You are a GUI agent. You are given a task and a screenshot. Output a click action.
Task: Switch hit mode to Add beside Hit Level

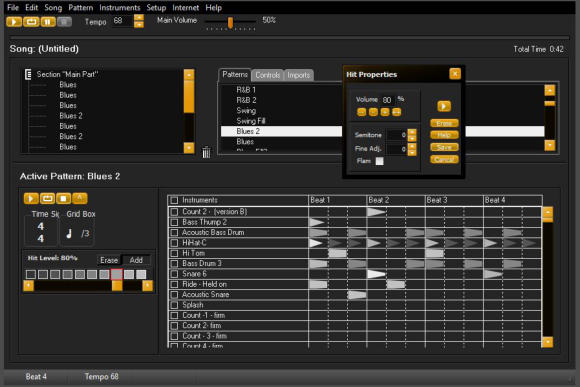click(x=136, y=260)
